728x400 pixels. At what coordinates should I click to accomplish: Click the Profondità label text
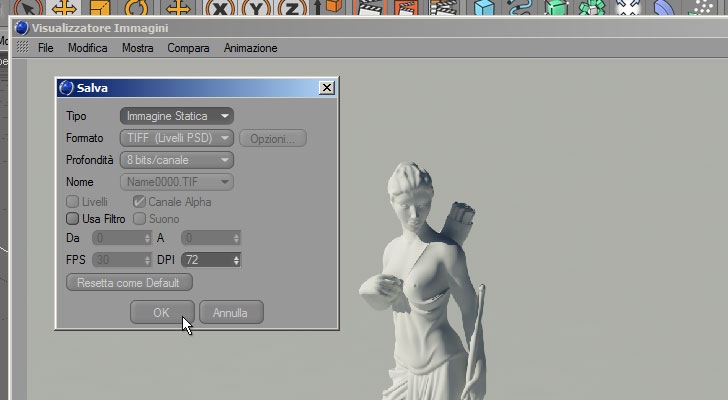pos(90,160)
